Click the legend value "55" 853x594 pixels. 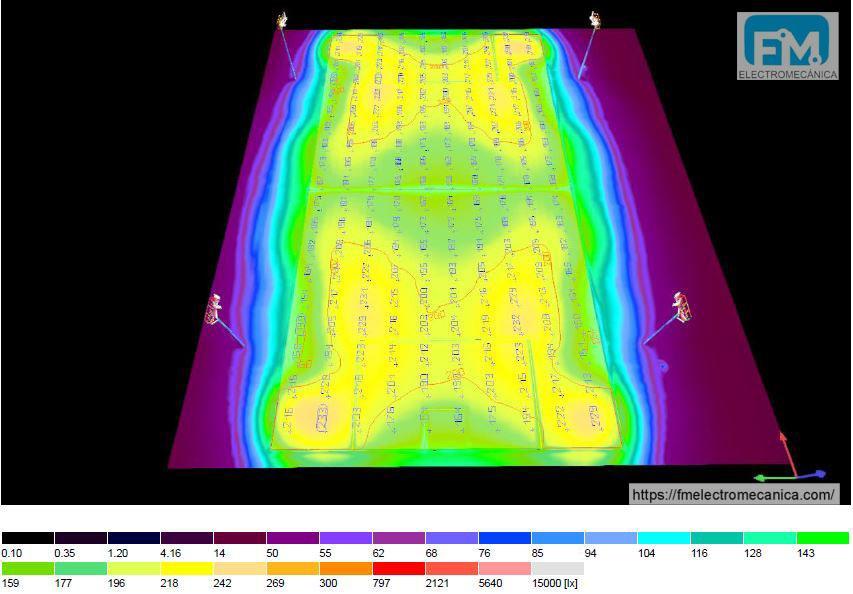(326, 553)
